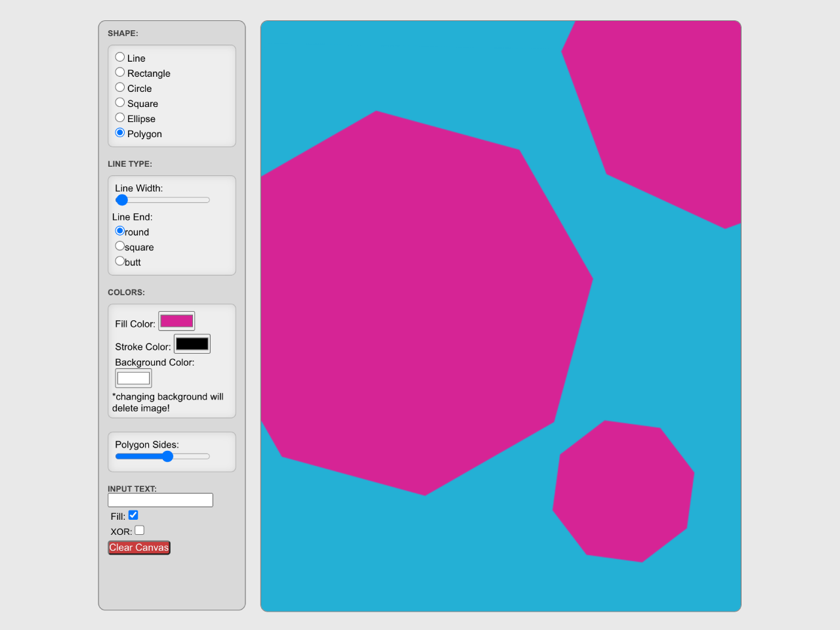Click inside the Input Text field
Screen dimensions: 840x630
click(160, 499)
